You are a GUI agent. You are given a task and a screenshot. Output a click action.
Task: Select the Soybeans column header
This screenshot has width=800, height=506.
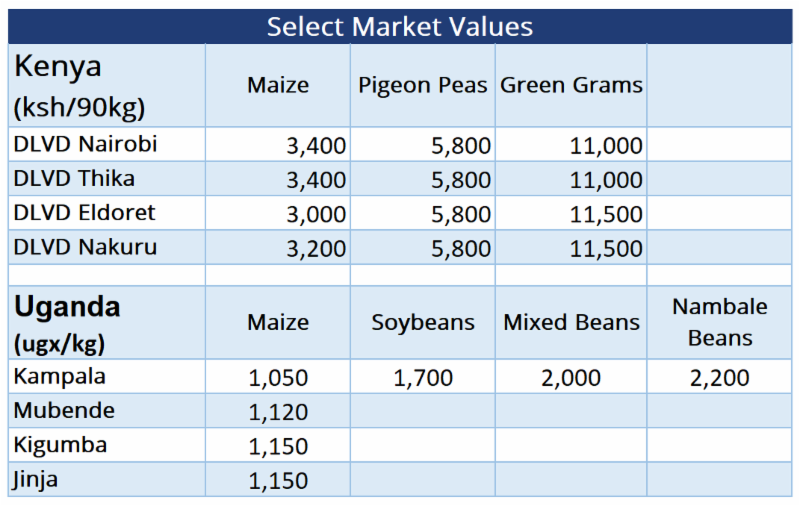pos(422,322)
